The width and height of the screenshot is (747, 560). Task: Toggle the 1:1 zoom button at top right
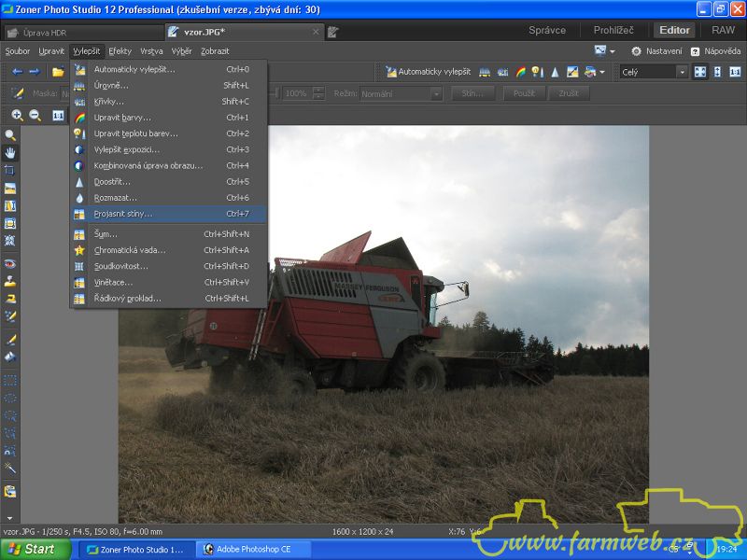735,72
